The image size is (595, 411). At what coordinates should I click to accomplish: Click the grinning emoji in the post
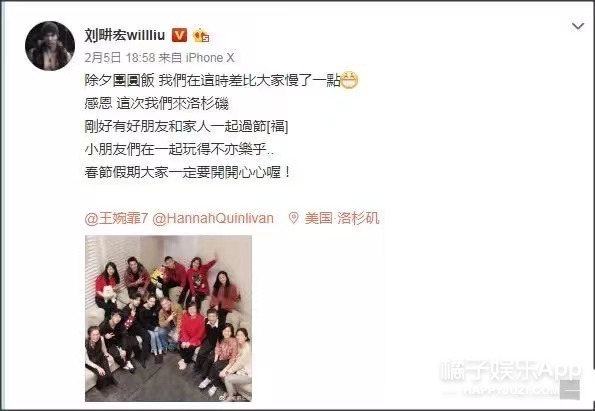tap(349, 80)
